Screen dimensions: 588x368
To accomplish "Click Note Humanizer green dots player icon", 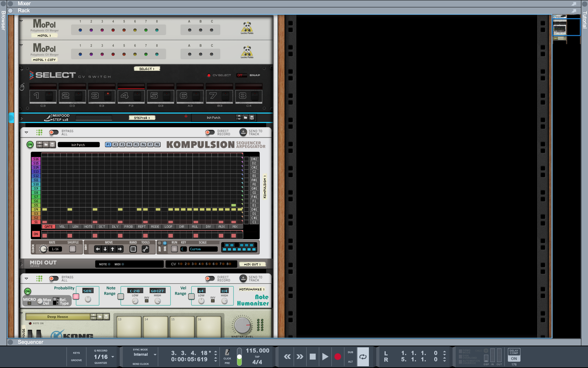I will (39, 278).
